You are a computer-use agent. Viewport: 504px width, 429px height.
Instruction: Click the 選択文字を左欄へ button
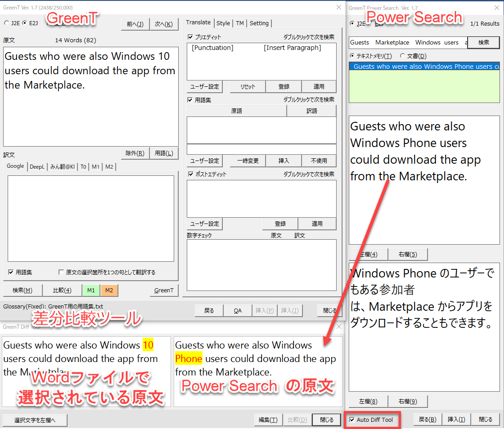35,420
